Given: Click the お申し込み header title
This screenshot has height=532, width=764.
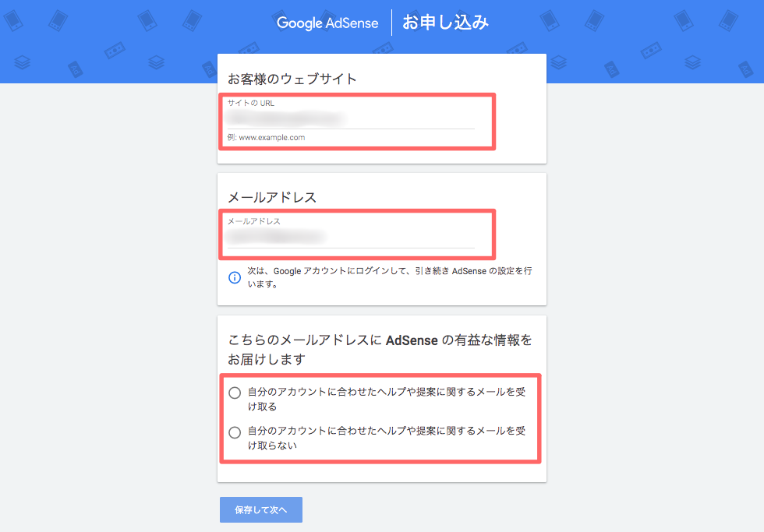Looking at the screenshot, I should point(445,23).
